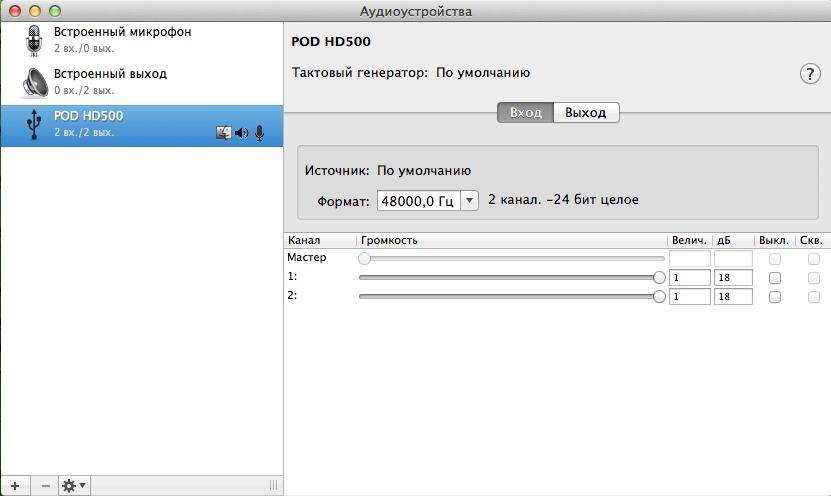Image resolution: width=831 pixels, height=496 pixels.
Task: Click the system alerts icon in POD HD500 row
Action: (x=223, y=133)
